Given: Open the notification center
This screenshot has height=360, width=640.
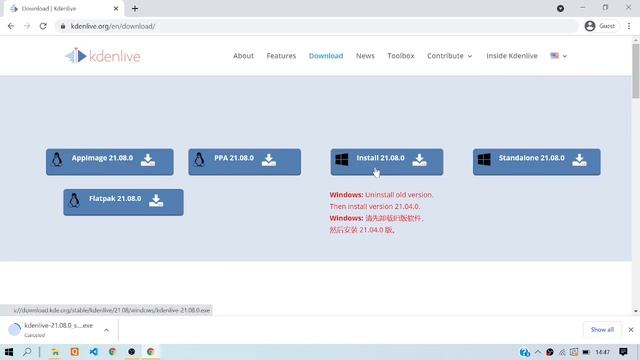Looking at the screenshot, I should (x=623, y=352).
